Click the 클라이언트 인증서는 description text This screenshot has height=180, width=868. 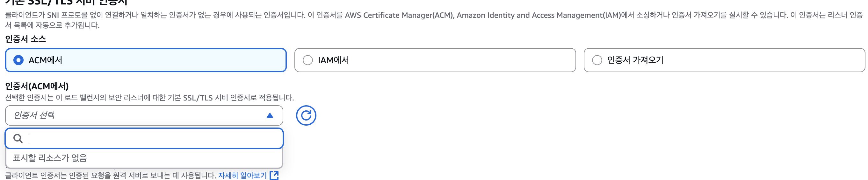[x=111, y=175]
